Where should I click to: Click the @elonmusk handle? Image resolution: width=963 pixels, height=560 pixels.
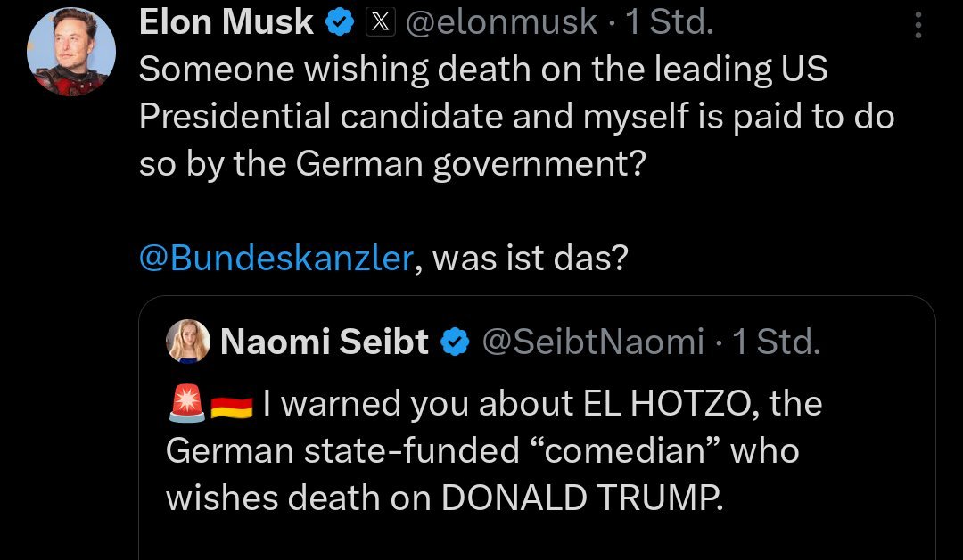(x=501, y=23)
